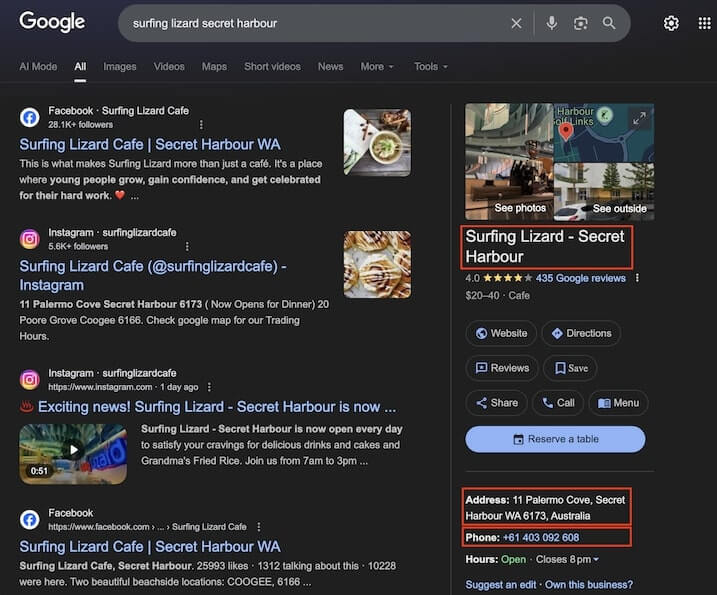Image resolution: width=717 pixels, height=595 pixels.
Task: Open the Website button in business panel
Action: pyautogui.click(x=501, y=333)
